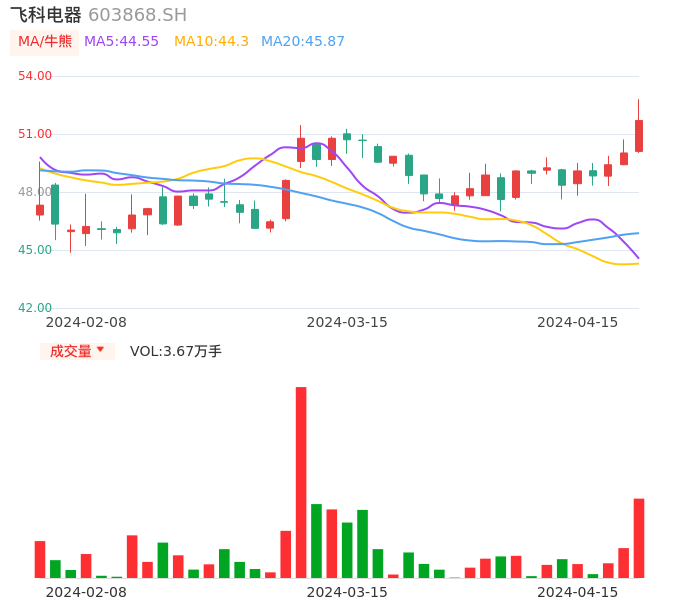Click the 飞科电器 stock name
Viewport: 686px width, 606px height.
[46, 15]
